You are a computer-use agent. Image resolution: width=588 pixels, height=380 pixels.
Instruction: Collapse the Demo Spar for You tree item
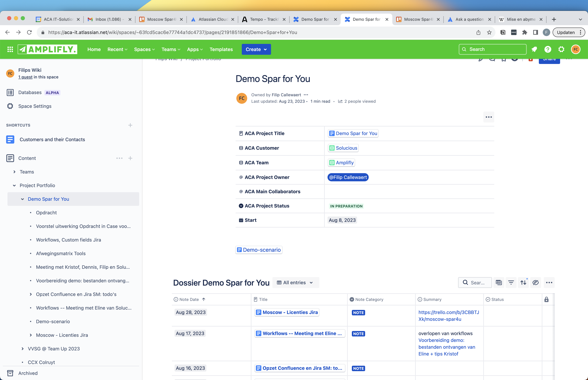[22, 199]
